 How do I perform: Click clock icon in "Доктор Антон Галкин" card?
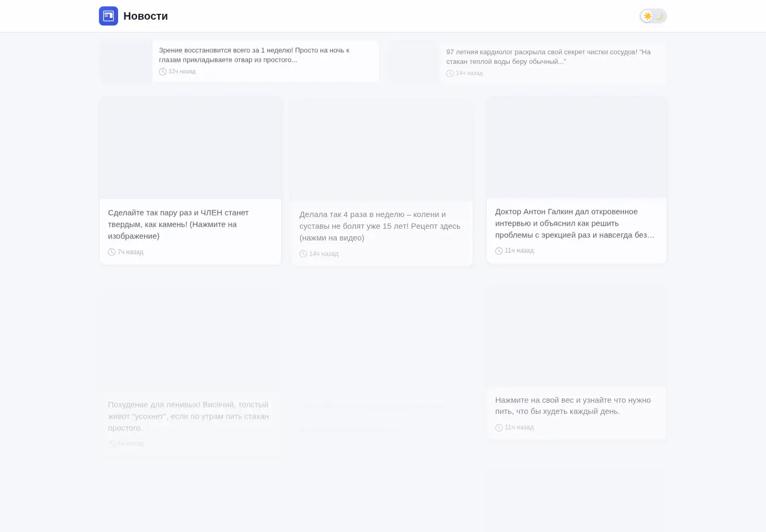tap(499, 251)
